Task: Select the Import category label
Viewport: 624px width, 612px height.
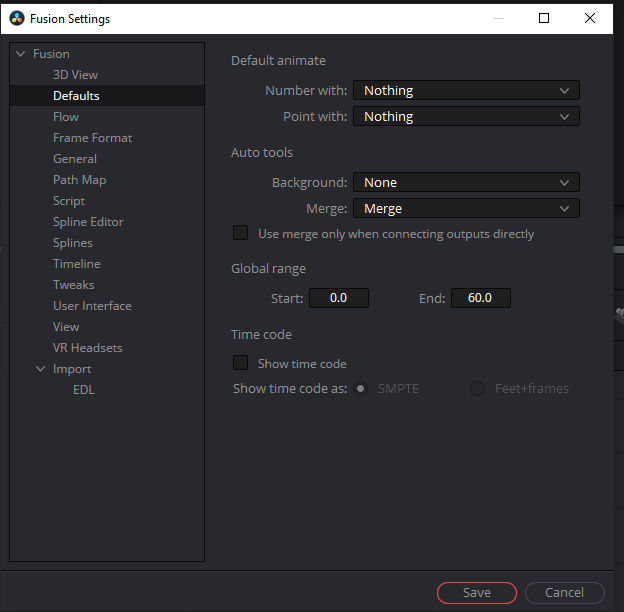Action: click(x=72, y=369)
